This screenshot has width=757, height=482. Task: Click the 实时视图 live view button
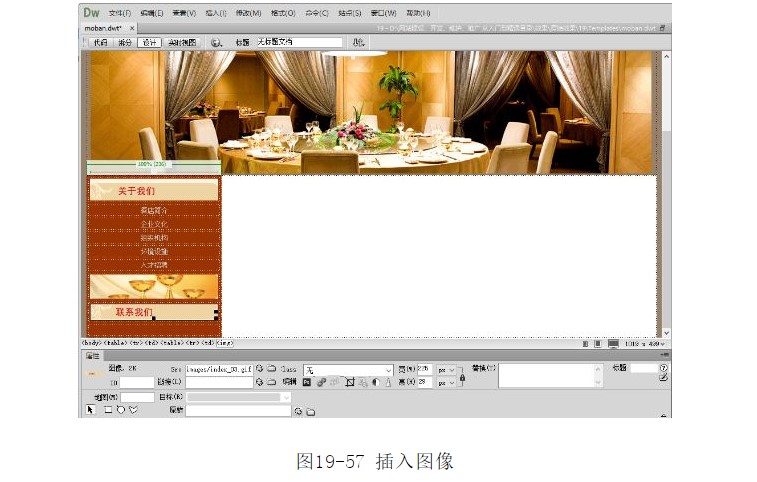tap(182, 43)
